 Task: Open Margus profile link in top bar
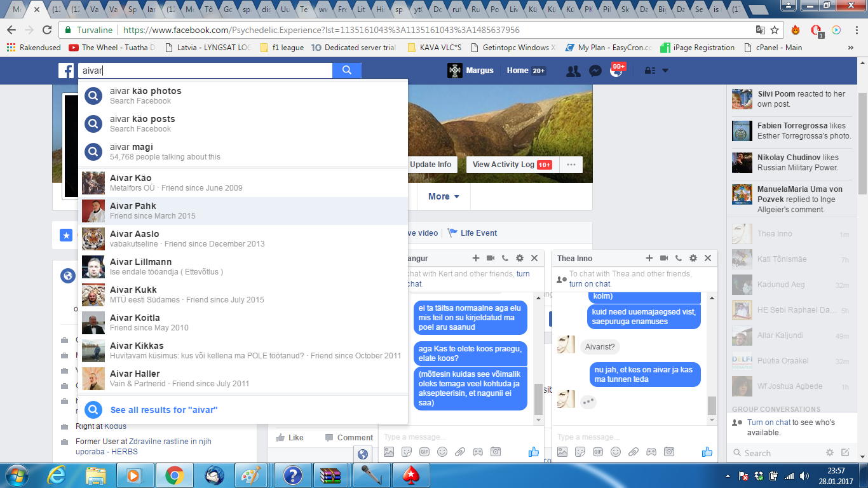pyautogui.click(x=471, y=71)
